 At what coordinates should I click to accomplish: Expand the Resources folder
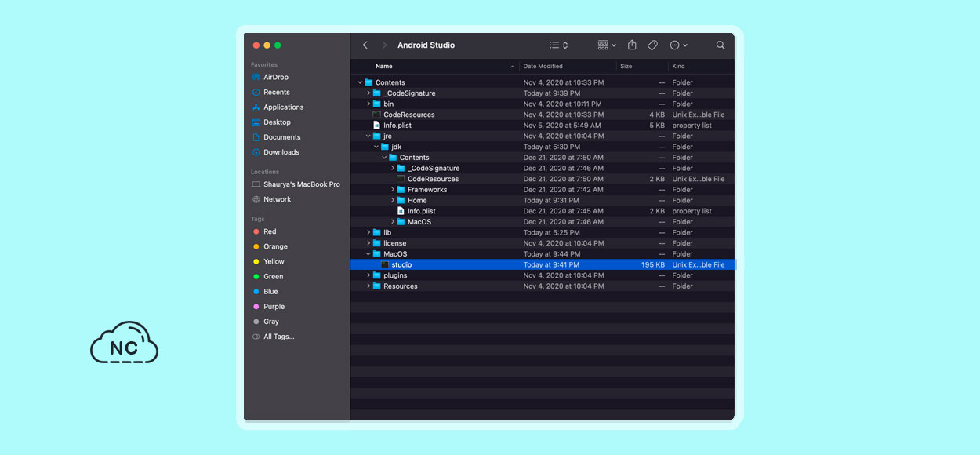368,286
